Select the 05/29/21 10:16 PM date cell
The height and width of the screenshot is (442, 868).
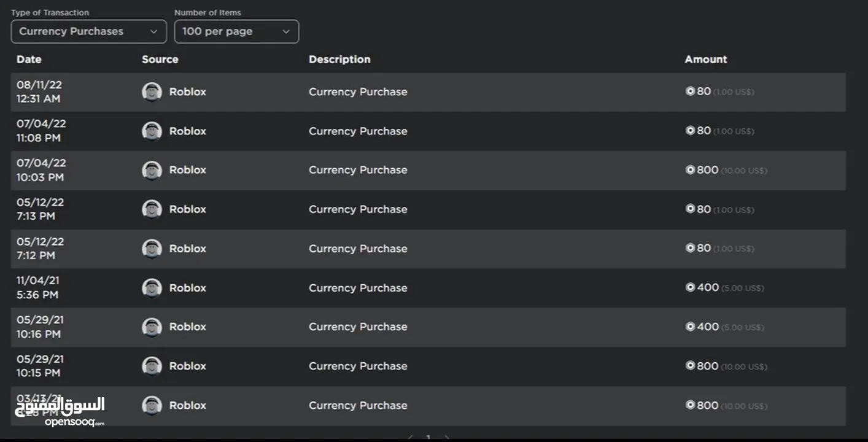click(40, 327)
